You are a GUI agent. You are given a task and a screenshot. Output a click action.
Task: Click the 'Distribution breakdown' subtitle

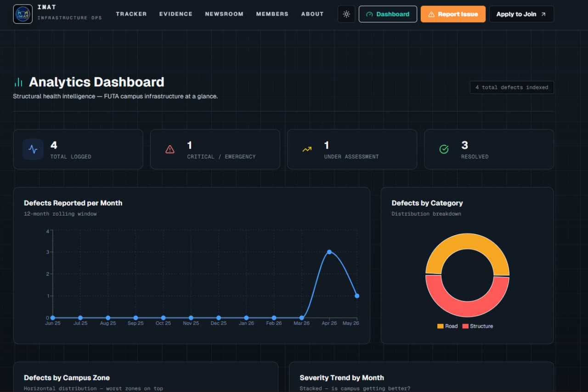(x=426, y=214)
